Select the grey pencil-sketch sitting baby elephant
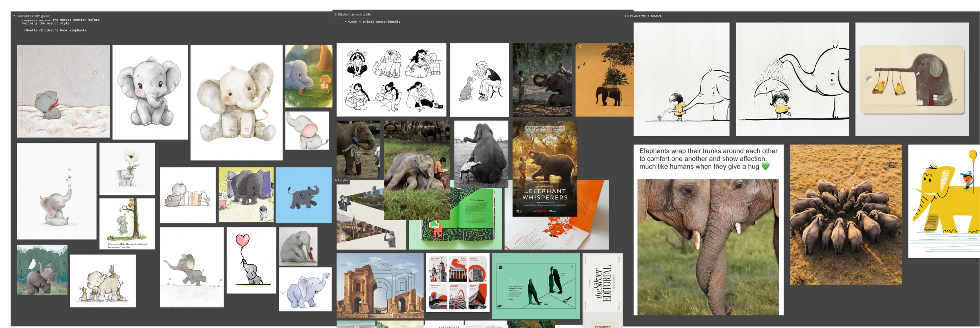 pos(150,92)
